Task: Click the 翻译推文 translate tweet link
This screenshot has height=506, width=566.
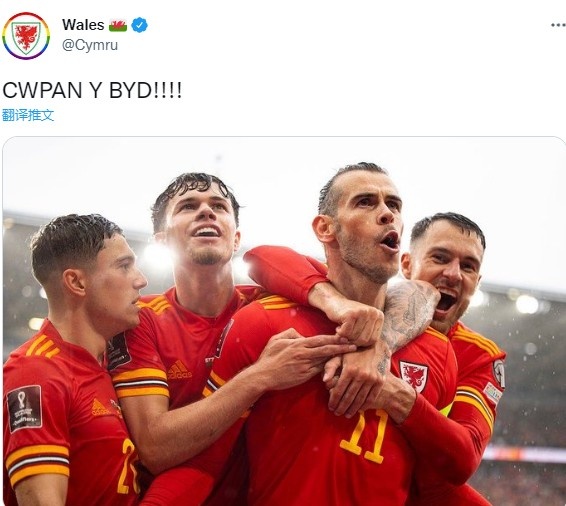Action: (x=28, y=115)
